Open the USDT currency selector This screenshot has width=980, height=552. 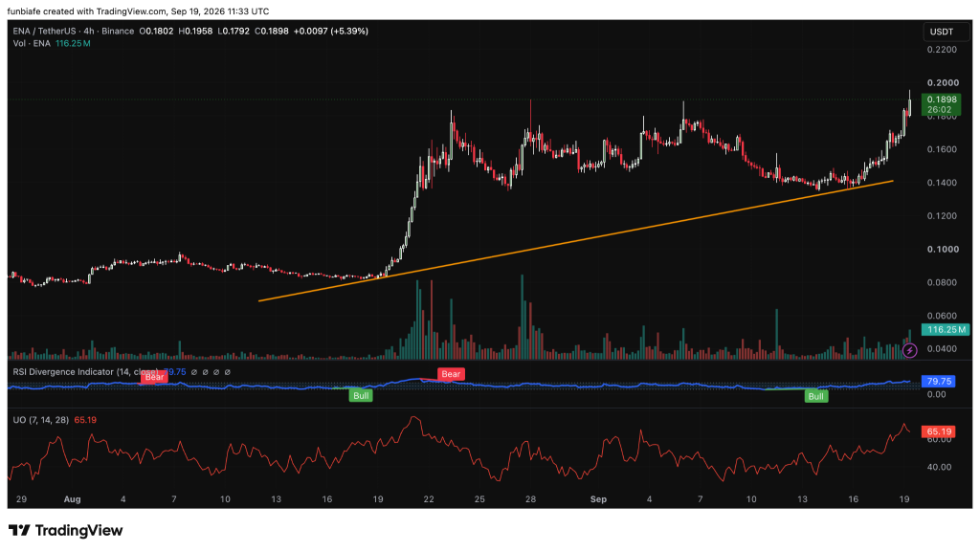[x=942, y=32]
